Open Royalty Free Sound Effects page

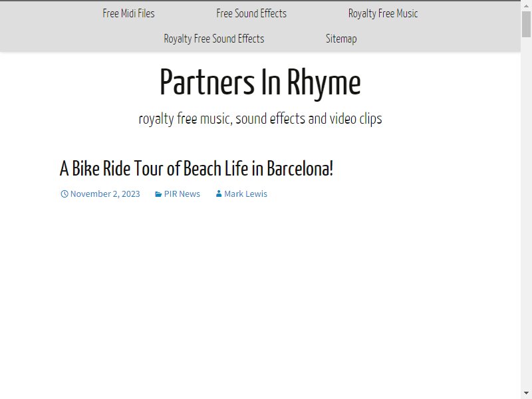[214, 39]
